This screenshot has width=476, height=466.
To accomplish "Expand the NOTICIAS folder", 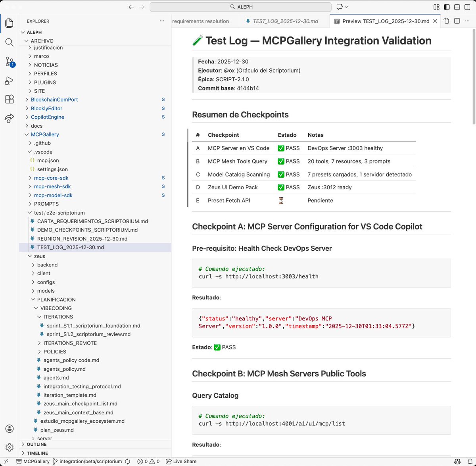I will [95, 65].
